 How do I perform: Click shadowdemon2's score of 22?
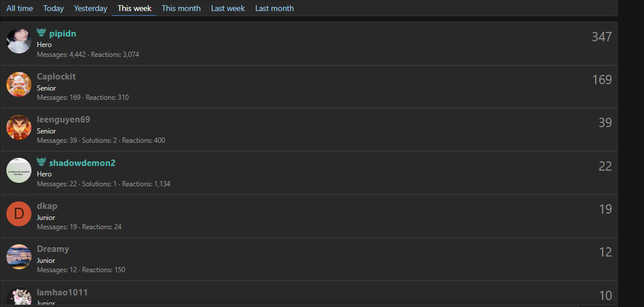[x=606, y=167]
